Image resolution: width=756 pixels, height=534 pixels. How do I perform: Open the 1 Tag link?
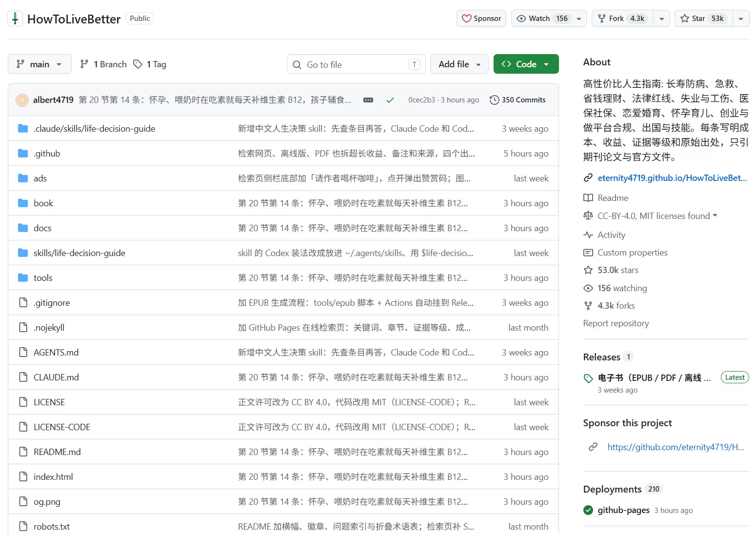150,64
